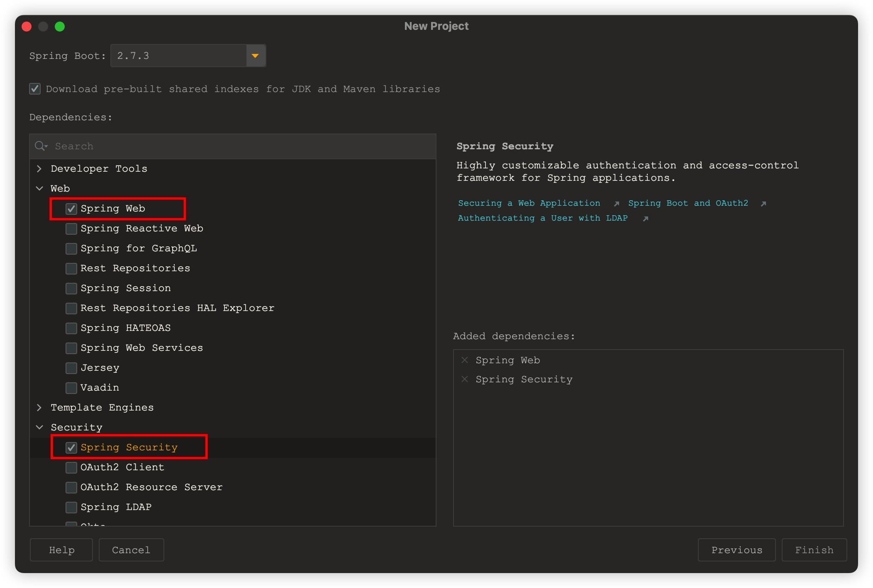Go back with the Previous button
The width and height of the screenshot is (873, 588).
click(x=736, y=550)
